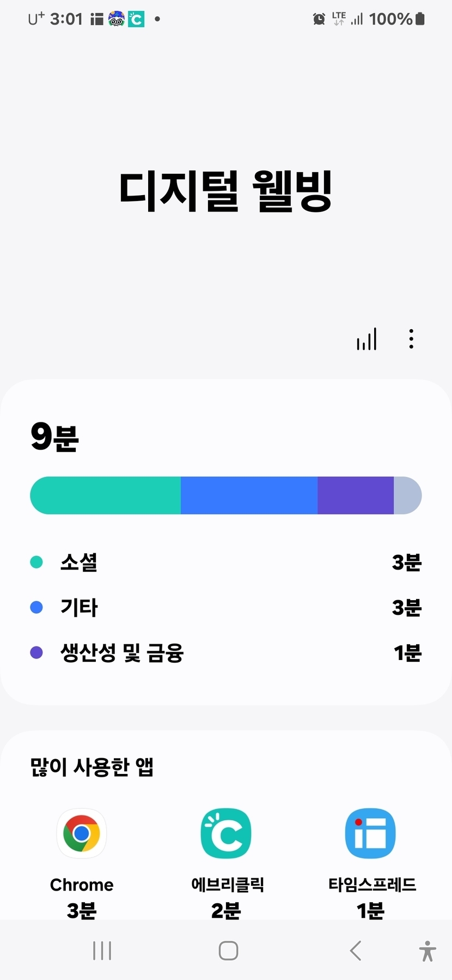
Task: Tap the Chrome app icon
Action: [82, 833]
